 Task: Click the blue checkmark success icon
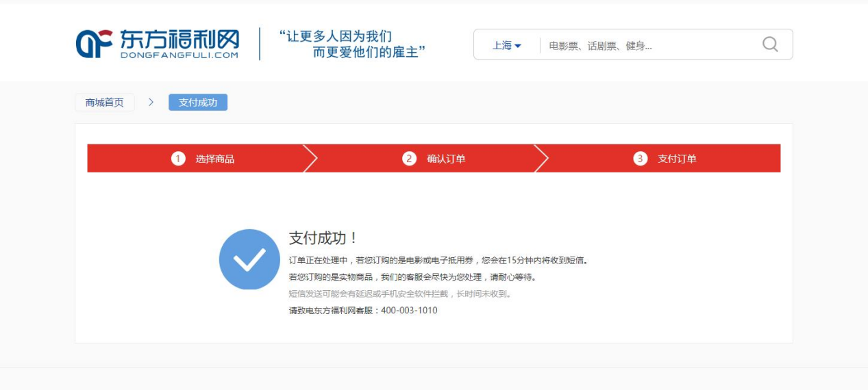249,259
